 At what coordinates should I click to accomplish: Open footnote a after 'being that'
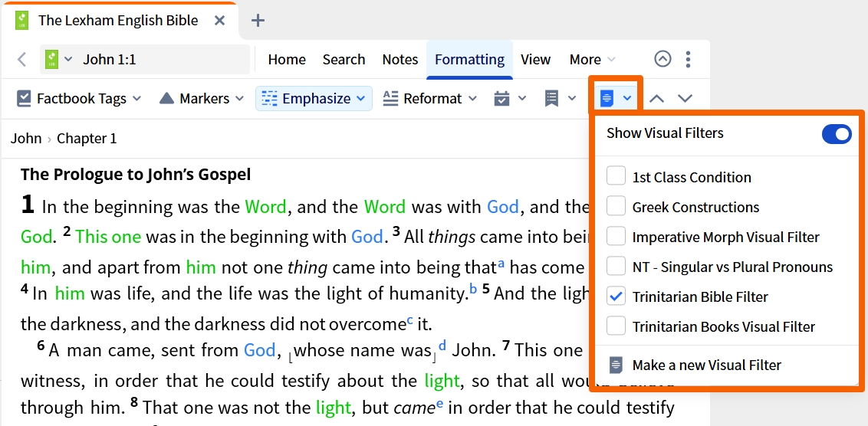click(x=501, y=264)
